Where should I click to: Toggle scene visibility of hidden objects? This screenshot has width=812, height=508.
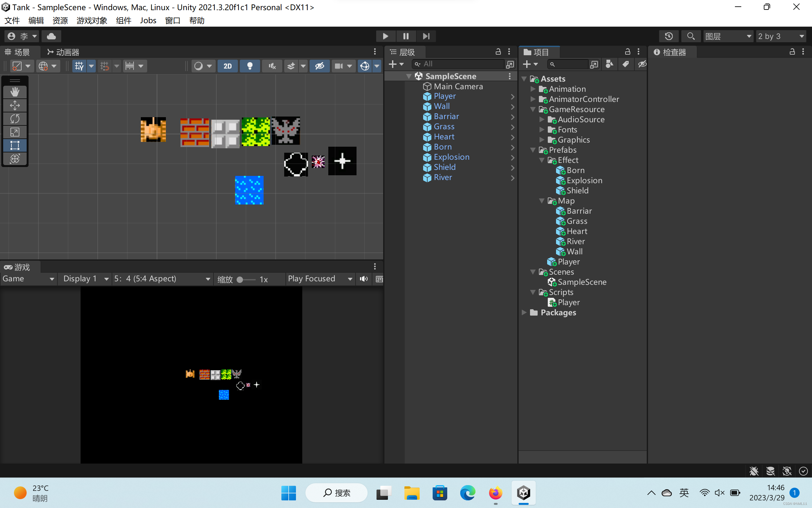coord(319,66)
